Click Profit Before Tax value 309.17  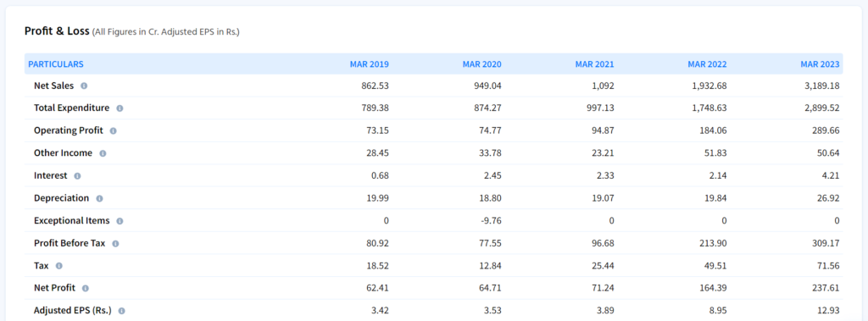coord(826,243)
